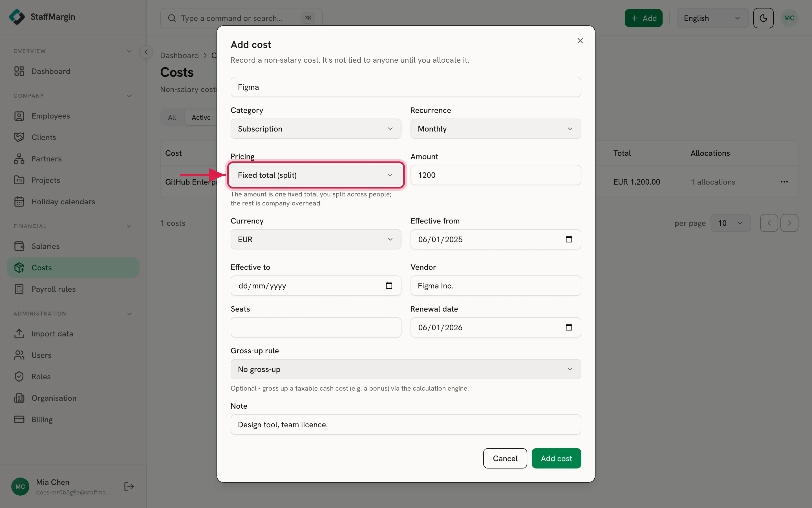812x508 pixels.
Task: Switch to the Active costs tab
Action: pyautogui.click(x=201, y=117)
